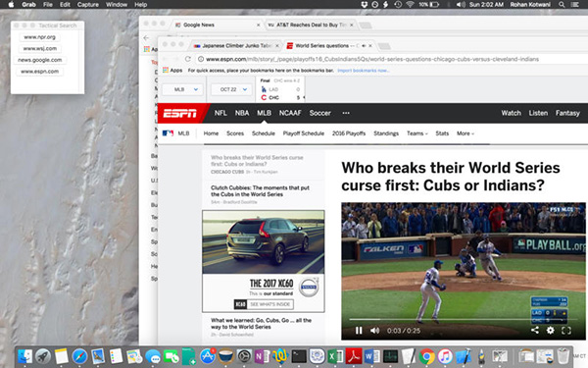This screenshot has width=588, height=368.
Task: Open Adobe Acrobat from the Dock
Action: (x=354, y=356)
